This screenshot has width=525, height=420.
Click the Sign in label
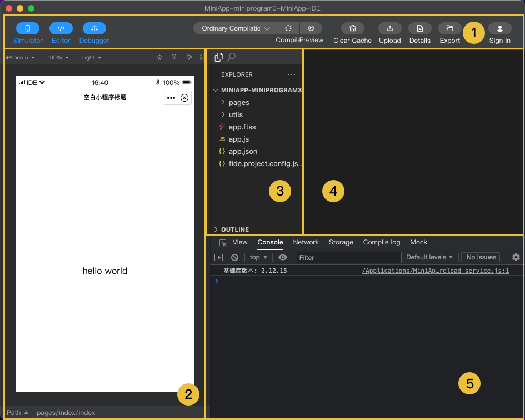click(x=500, y=41)
